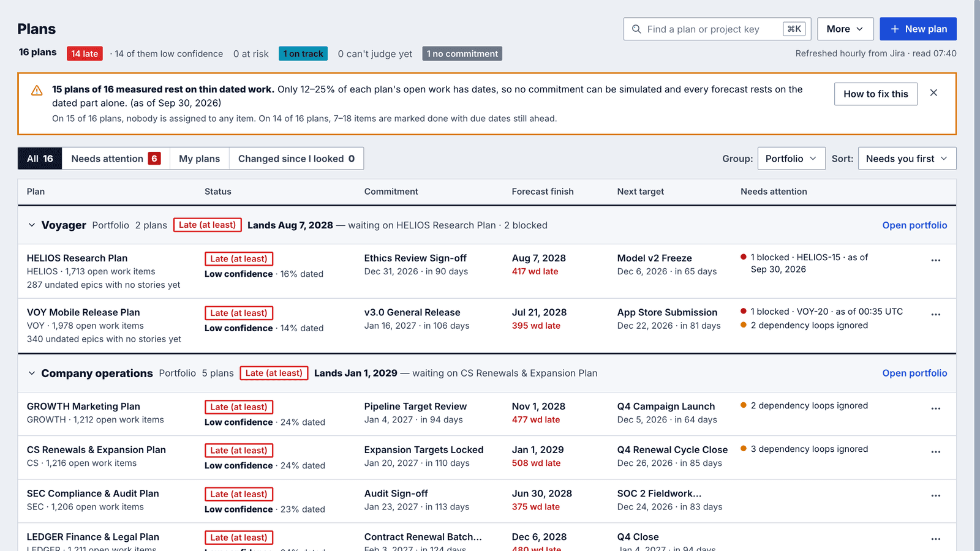Viewport: 980px width, 551px height.
Task: Click the warning triangle icon in banner
Action: coord(37,91)
